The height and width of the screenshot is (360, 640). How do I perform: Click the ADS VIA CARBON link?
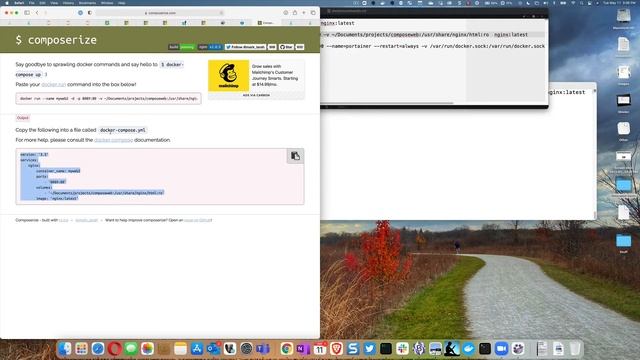[256, 95]
